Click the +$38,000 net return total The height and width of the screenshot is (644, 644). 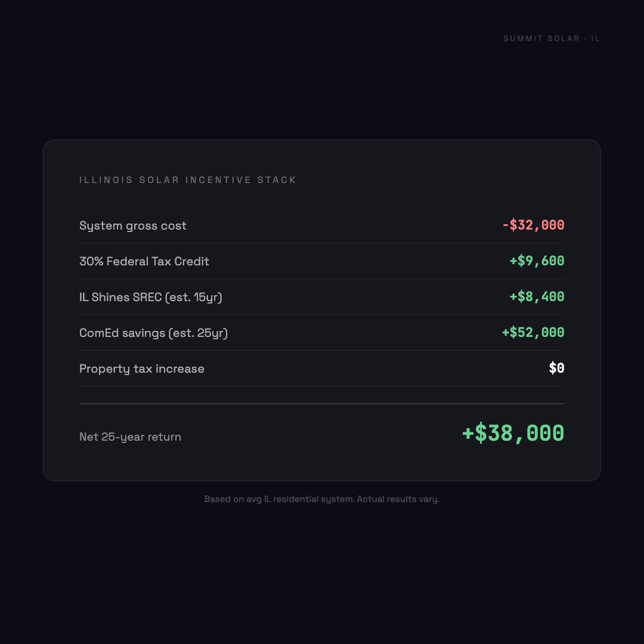click(x=513, y=434)
